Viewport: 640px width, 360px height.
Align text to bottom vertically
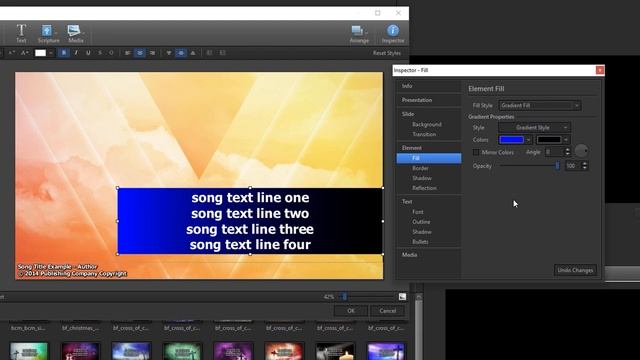click(193, 53)
